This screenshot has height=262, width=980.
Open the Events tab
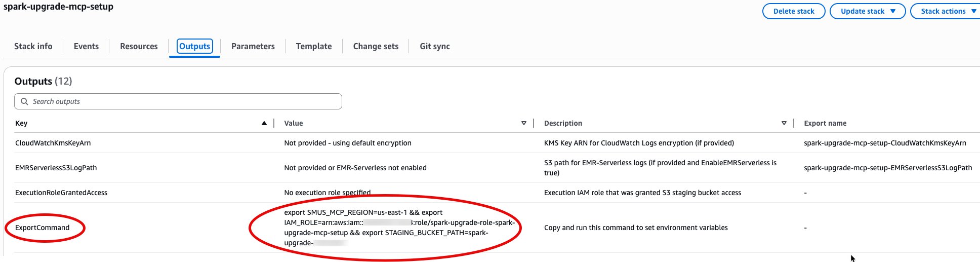point(86,46)
